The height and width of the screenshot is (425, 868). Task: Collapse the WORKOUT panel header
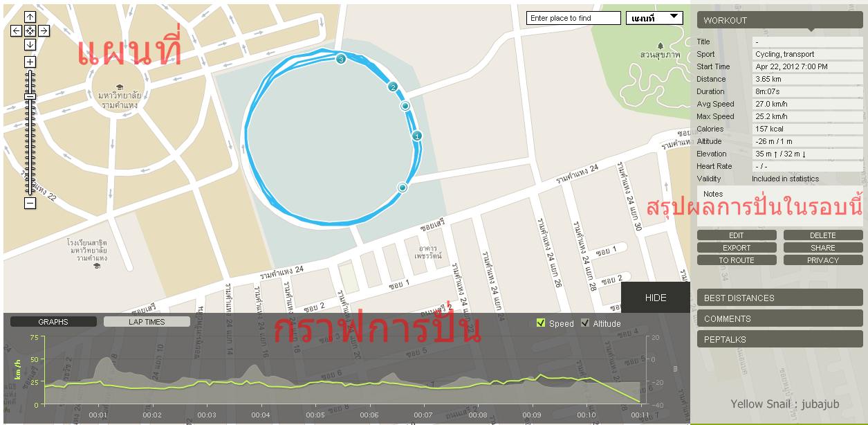click(x=779, y=20)
